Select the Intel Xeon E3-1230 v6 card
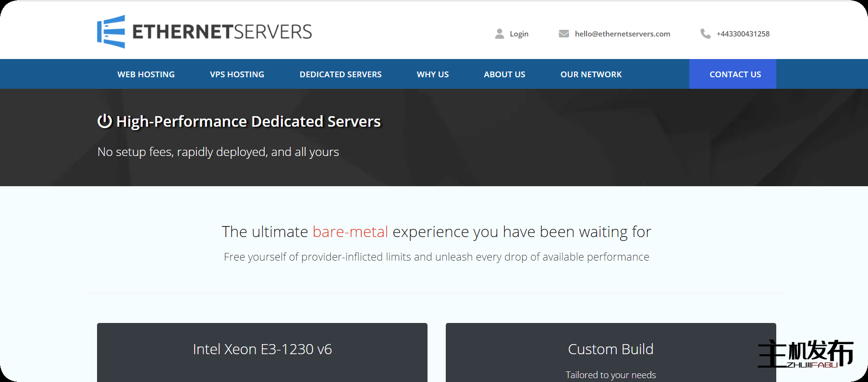Image resolution: width=868 pixels, height=382 pixels. point(262,352)
